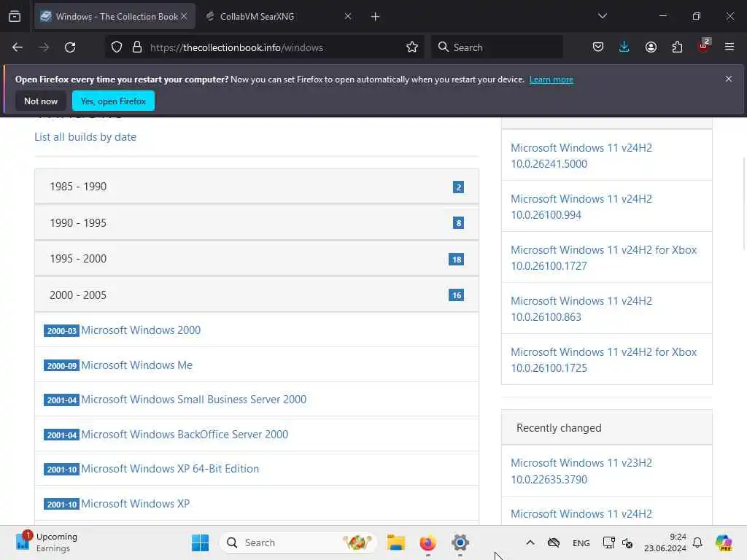The height and width of the screenshot is (560, 747).
Task: Click crossed-out cloud tray icon
Action: click(554, 542)
